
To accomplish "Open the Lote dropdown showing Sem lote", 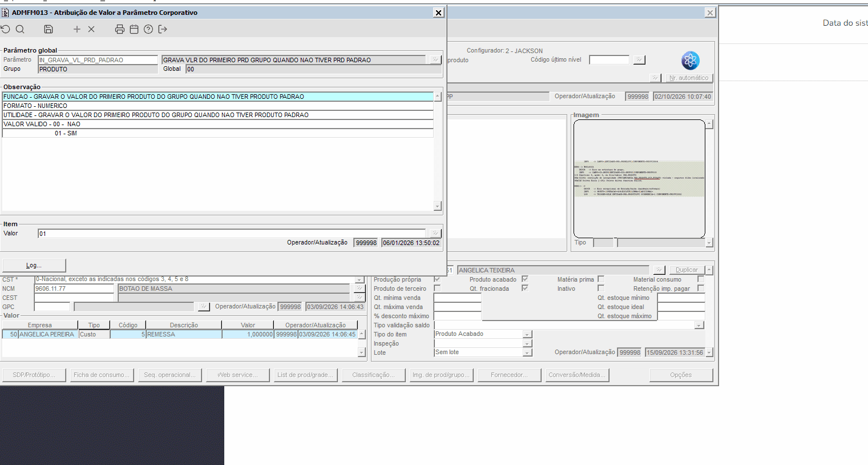I will pos(527,352).
